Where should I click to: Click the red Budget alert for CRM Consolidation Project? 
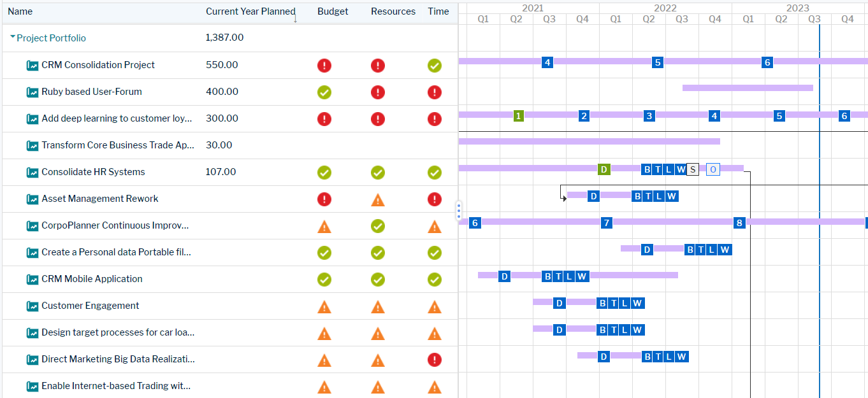click(324, 65)
